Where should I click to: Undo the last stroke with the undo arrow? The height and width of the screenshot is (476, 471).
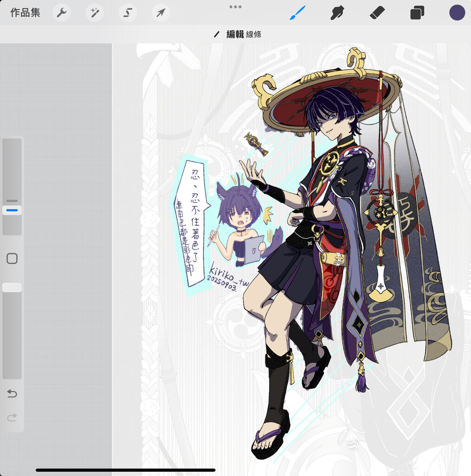pyautogui.click(x=12, y=394)
